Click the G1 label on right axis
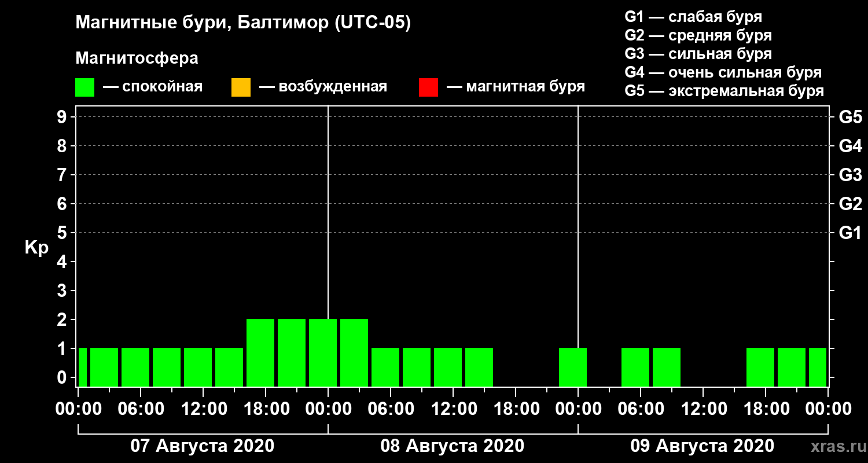Screen dimensions: 868x463 point(850,233)
